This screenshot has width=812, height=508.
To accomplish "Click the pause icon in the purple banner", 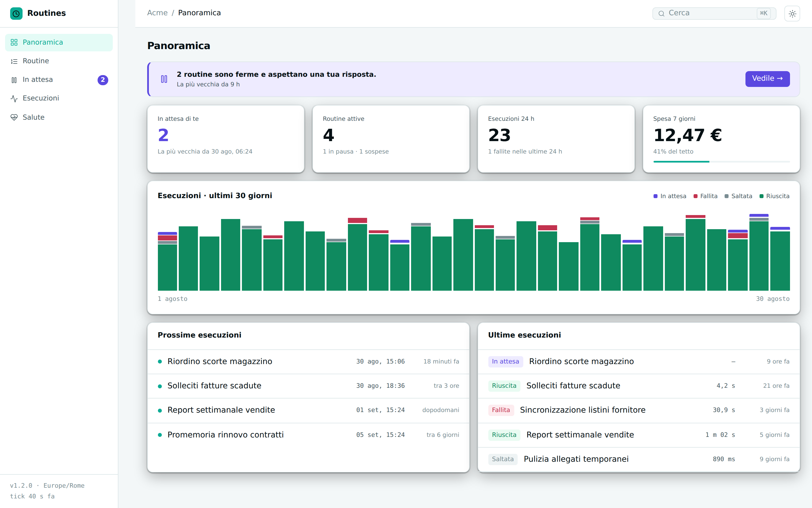I will [x=164, y=79].
